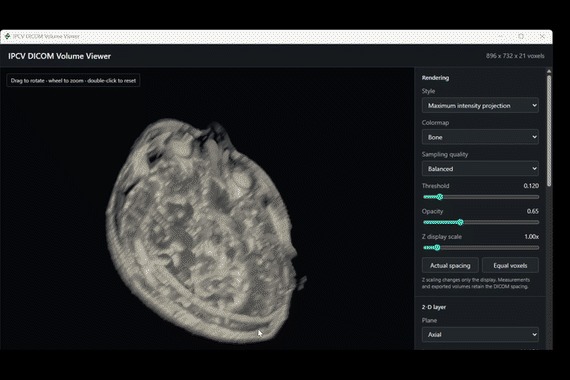570x380 pixels.
Task: Click the Rendering section heading
Action: [x=435, y=78]
